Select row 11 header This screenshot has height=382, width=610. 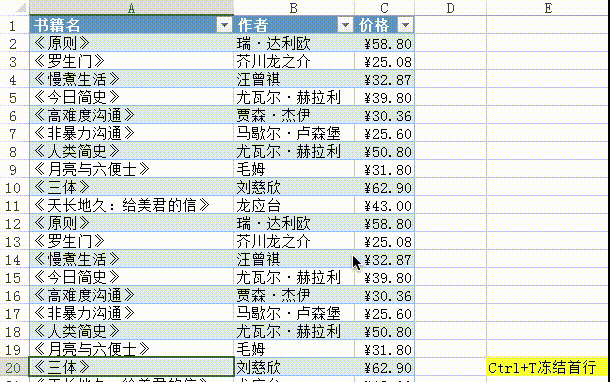tap(13, 205)
